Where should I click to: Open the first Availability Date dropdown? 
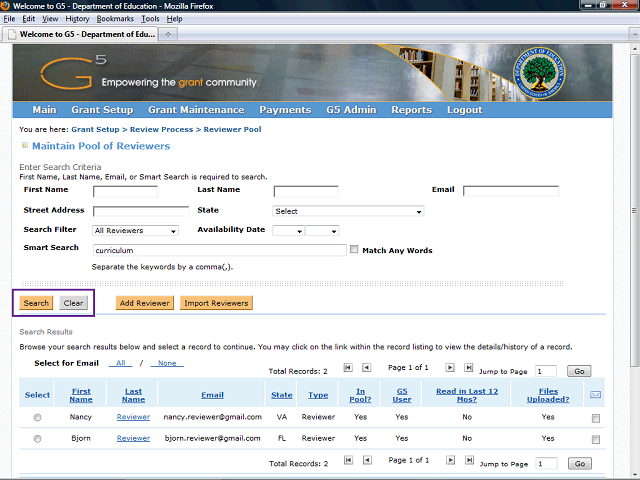pyautogui.click(x=287, y=231)
